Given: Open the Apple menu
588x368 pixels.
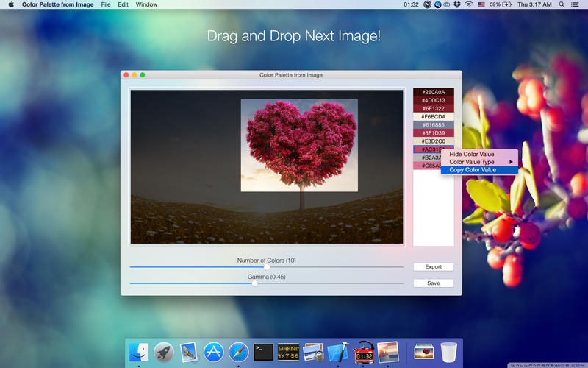Looking at the screenshot, I should click(x=11, y=4).
